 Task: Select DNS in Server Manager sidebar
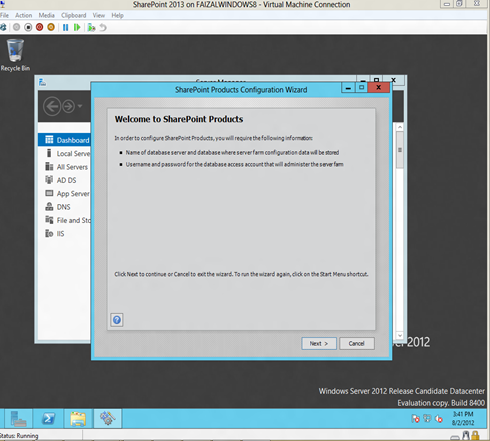tap(64, 207)
